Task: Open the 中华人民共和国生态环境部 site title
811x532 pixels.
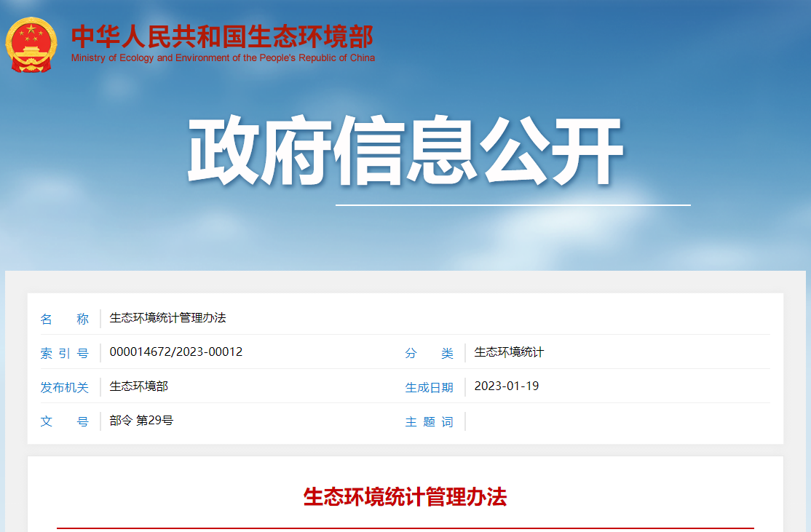Action: pos(222,36)
